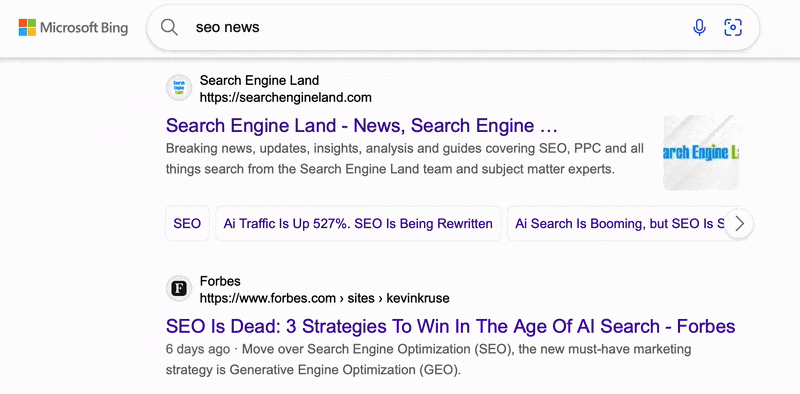Expand sitelinks carousel with right chevron
800x394 pixels.
[739, 224]
